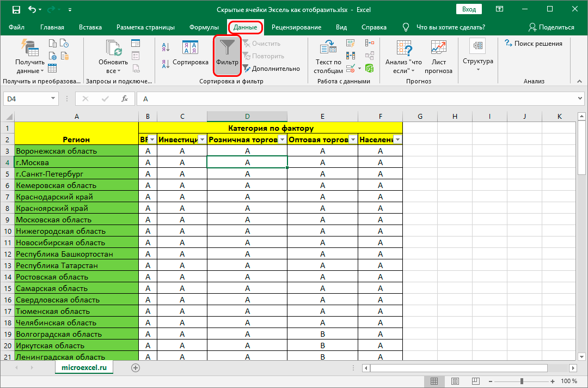588x388 pixels.
Task: Sort ascending with the А-Я arrow icon
Action: coord(166,48)
